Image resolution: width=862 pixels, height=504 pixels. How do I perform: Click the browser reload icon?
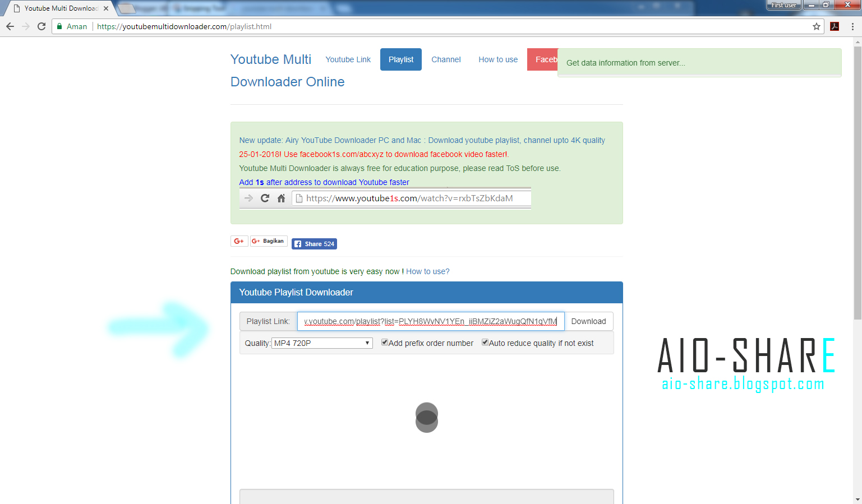(41, 26)
